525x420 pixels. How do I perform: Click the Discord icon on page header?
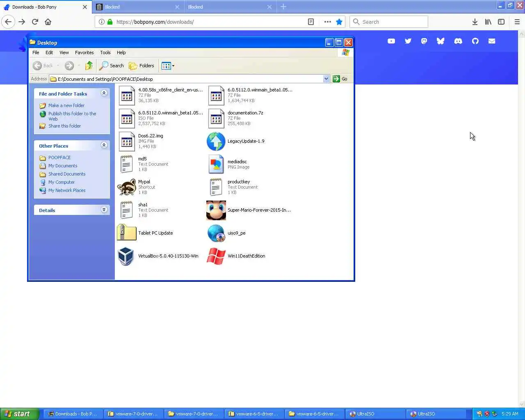click(458, 41)
